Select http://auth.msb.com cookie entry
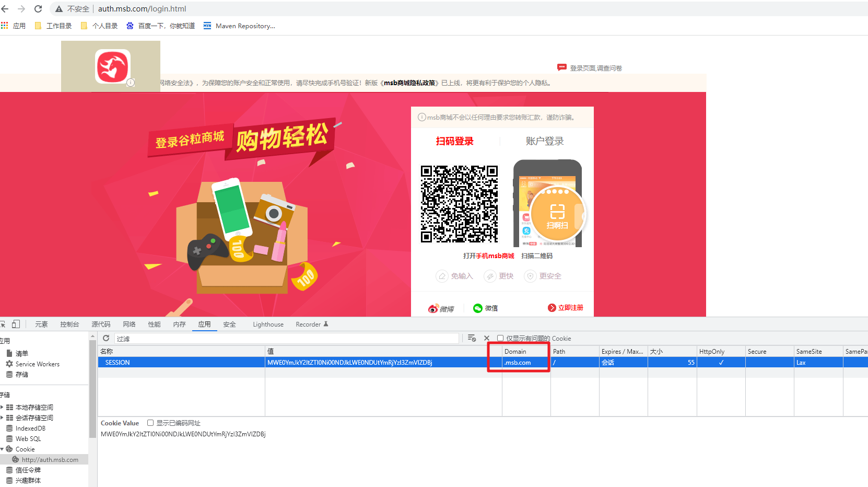The image size is (868, 487). [45, 460]
